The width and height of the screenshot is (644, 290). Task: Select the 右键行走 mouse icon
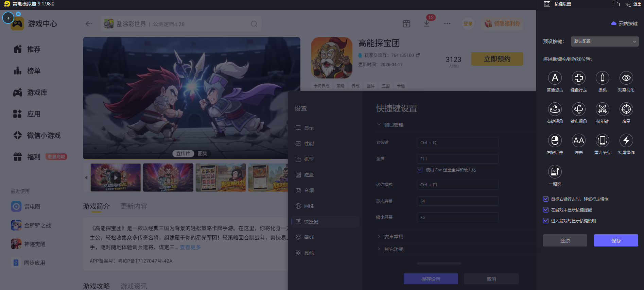click(x=555, y=141)
